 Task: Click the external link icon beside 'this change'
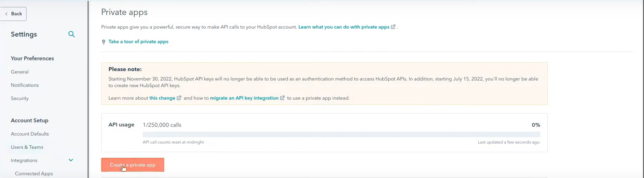click(x=179, y=98)
